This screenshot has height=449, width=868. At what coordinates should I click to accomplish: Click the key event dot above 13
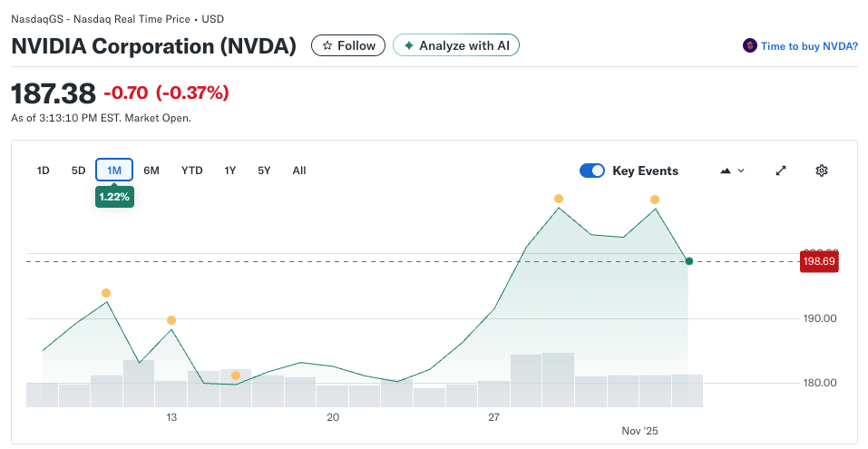(x=171, y=320)
